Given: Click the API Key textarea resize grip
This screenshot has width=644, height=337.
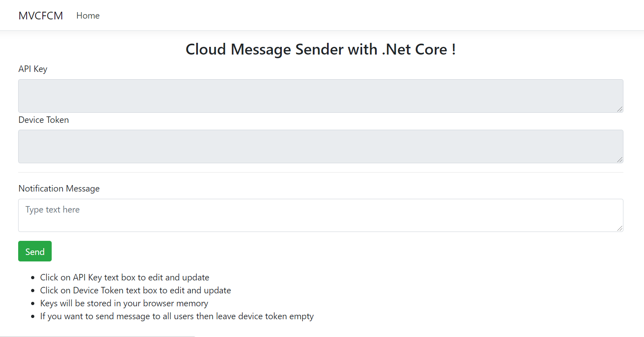Looking at the screenshot, I should tap(621, 109).
